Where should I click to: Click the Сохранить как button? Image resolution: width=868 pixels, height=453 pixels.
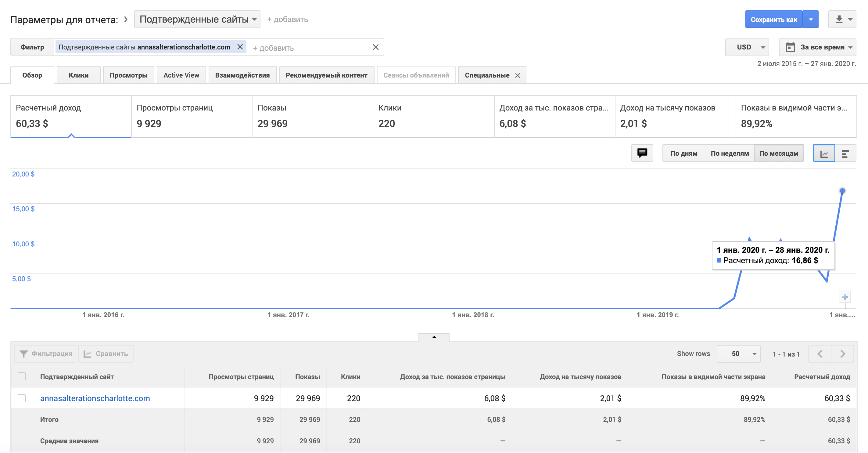coord(774,20)
